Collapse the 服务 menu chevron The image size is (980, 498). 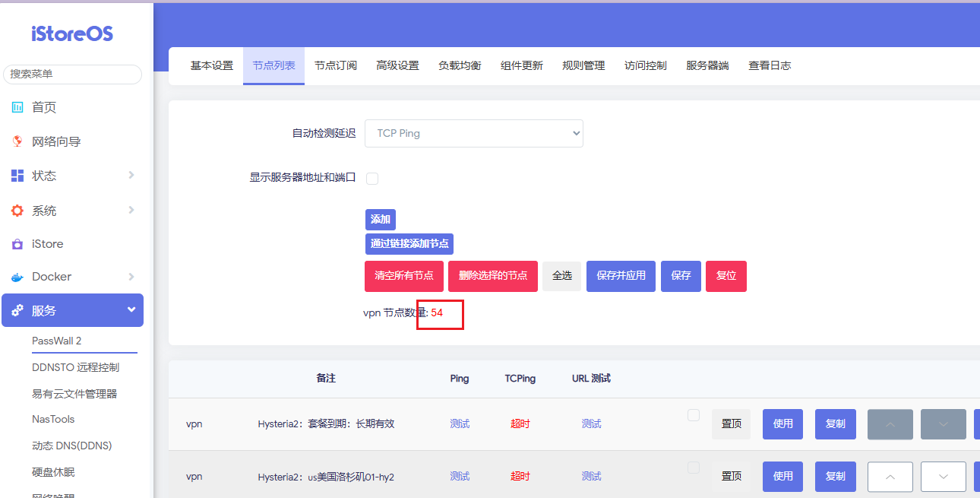point(131,309)
